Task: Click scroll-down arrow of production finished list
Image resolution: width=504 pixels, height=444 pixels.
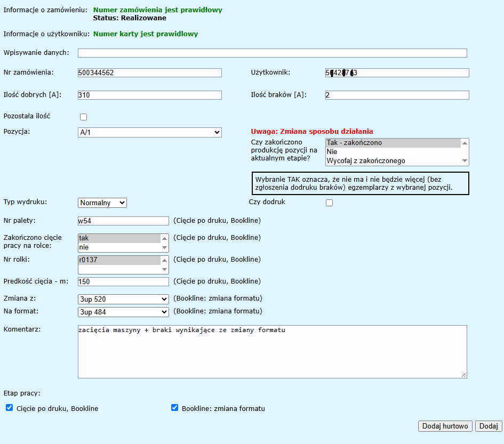Action: (x=465, y=160)
